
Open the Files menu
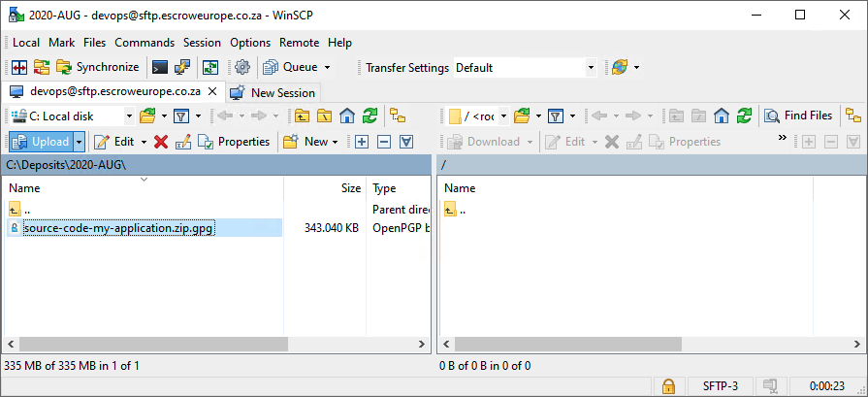tap(95, 43)
